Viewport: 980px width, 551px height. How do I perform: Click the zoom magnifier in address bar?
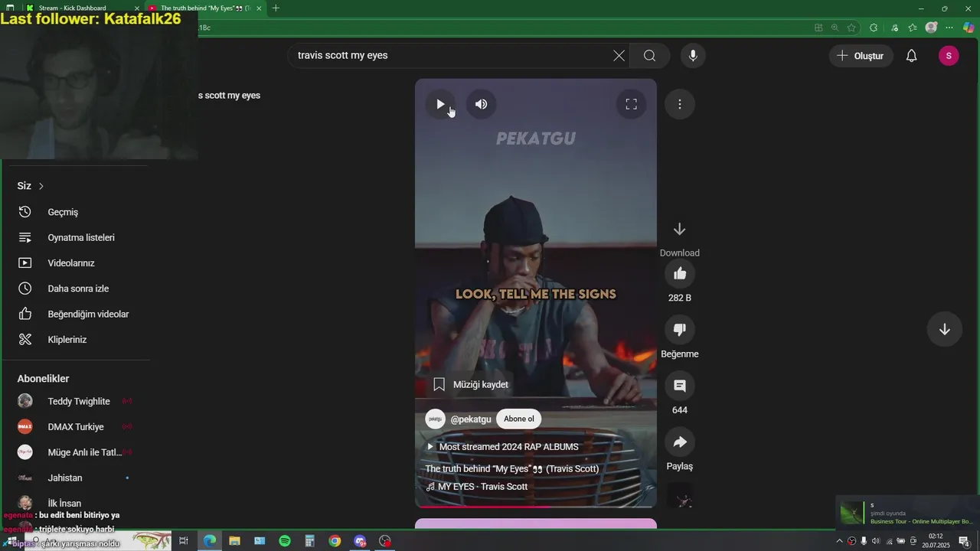point(835,28)
